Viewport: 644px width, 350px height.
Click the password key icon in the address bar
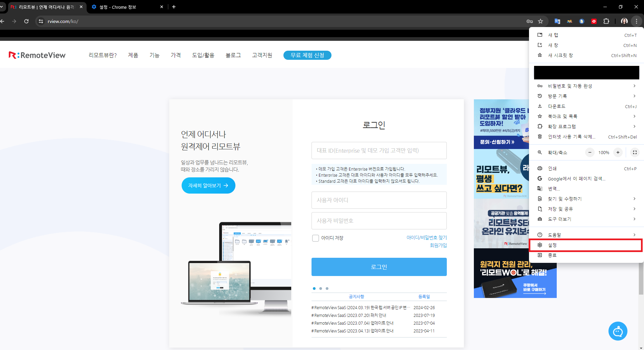coord(530,21)
